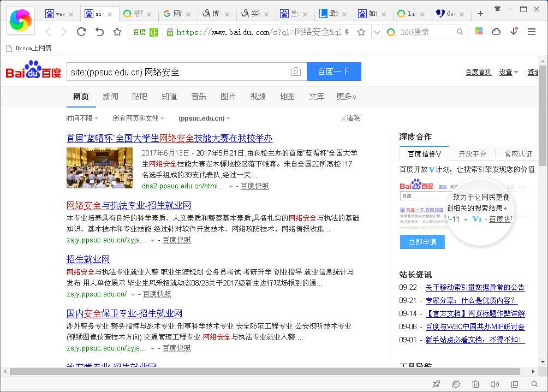Bookmark page with star inside address bar
The height and width of the screenshot is (392, 548).
pyautogui.click(x=361, y=32)
